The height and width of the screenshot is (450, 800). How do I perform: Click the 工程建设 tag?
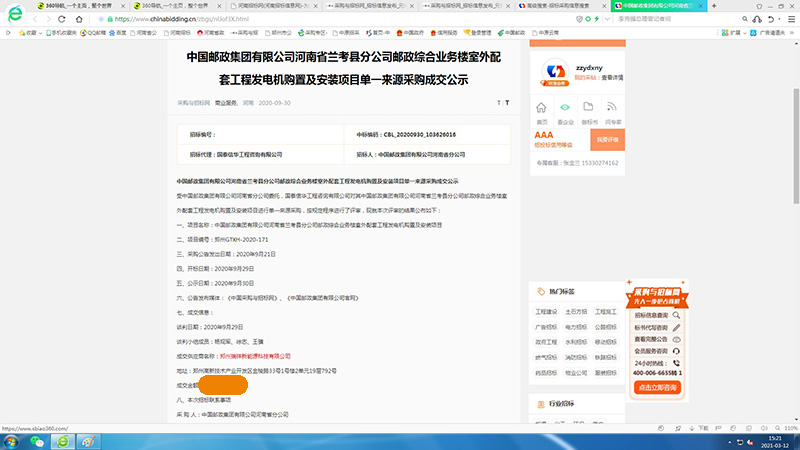coord(546,312)
